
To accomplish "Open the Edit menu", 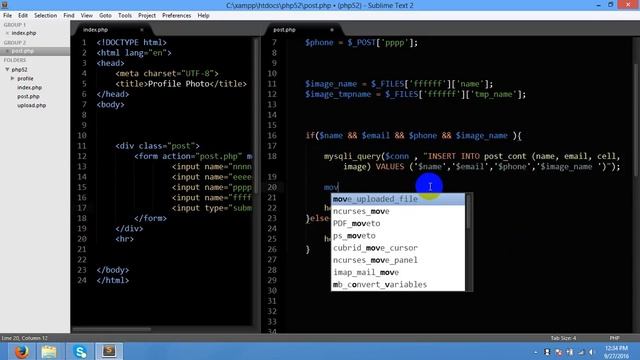I will [x=23, y=16].
